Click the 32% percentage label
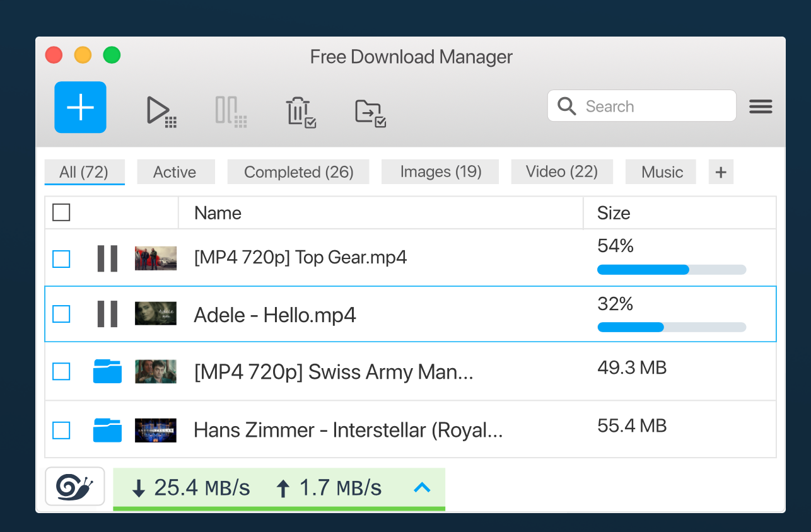 tap(616, 304)
